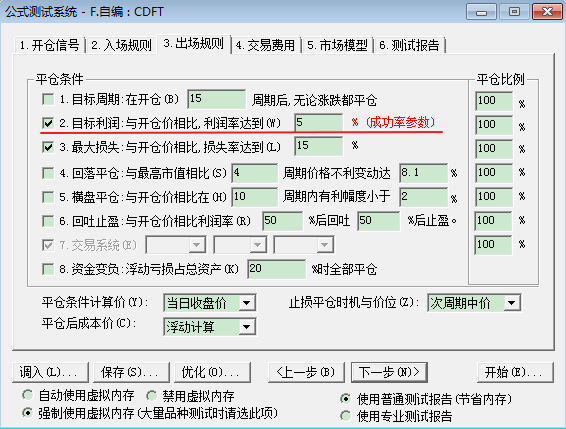Edit 平仓比例 field for 回落平仓 row
This screenshot has height=429, width=566.
point(494,173)
